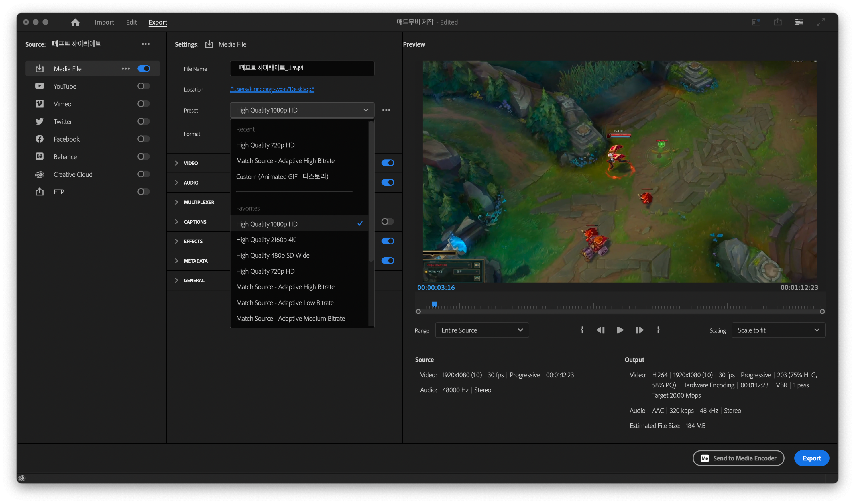855x504 pixels.
Task: Step forward one frame in preview
Action: tap(639, 330)
